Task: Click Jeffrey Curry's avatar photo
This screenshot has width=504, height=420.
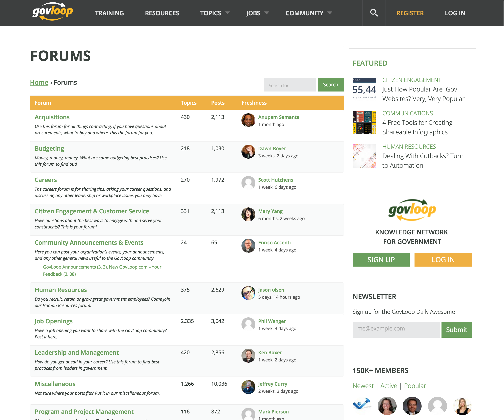Action: pyautogui.click(x=248, y=387)
